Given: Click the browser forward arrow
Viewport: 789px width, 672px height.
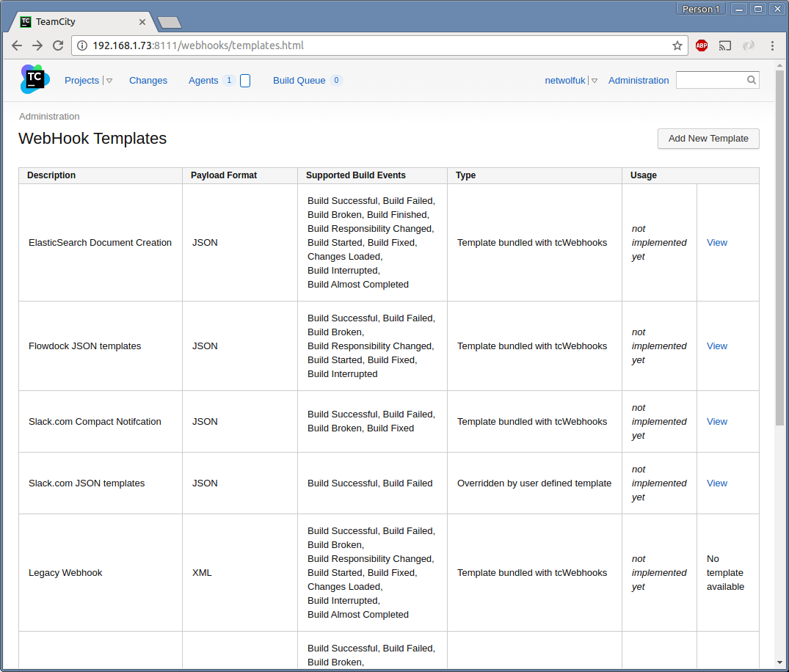Looking at the screenshot, I should point(37,45).
